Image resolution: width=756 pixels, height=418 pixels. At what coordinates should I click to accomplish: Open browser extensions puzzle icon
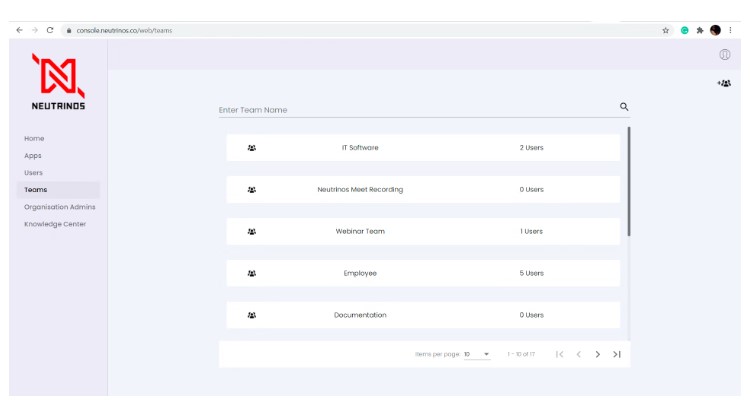700,30
